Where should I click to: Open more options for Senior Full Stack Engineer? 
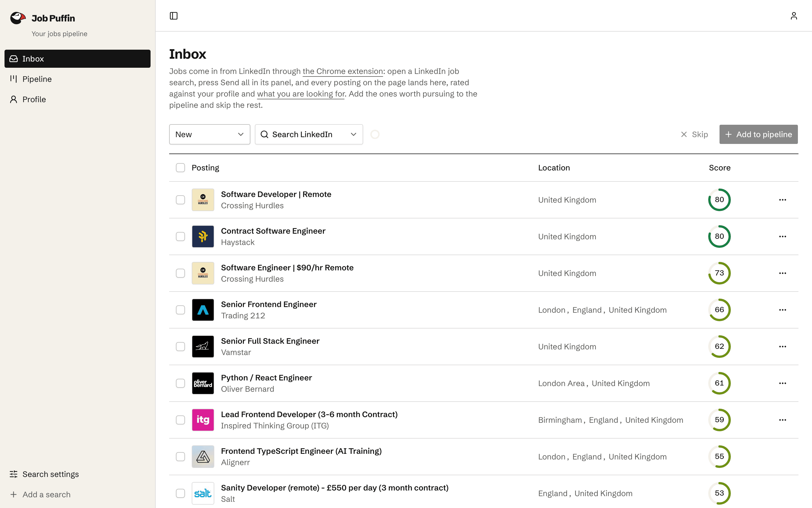pyautogui.click(x=782, y=346)
